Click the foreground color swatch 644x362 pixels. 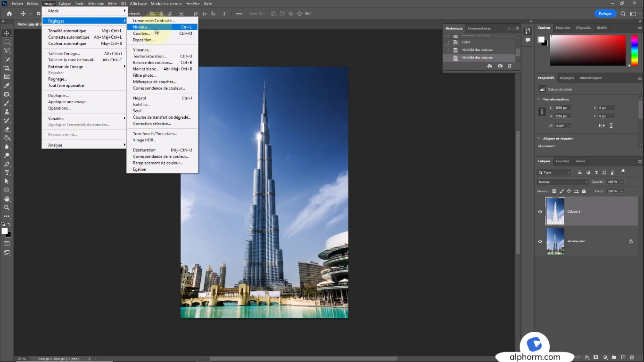(x=4, y=229)
